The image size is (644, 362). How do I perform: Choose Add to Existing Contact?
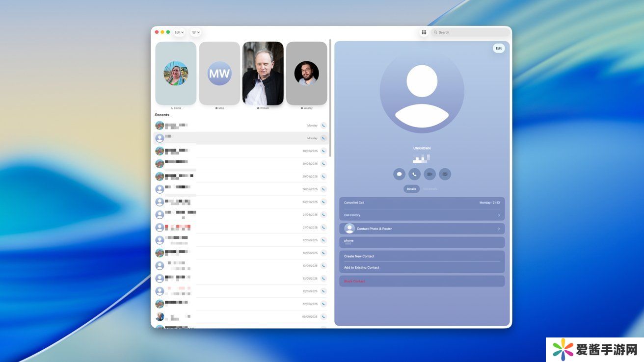(362, 267)
